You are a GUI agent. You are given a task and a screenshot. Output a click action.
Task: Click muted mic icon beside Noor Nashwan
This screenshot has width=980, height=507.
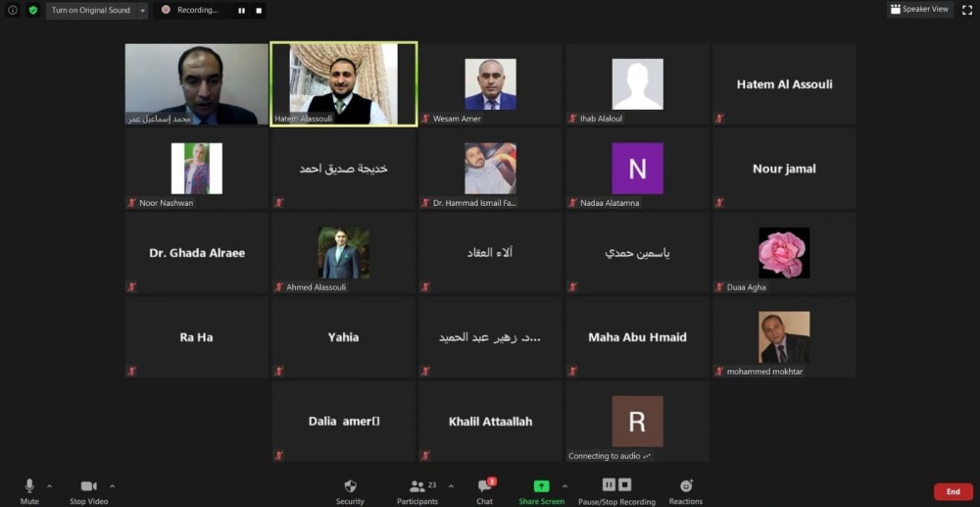132,203
